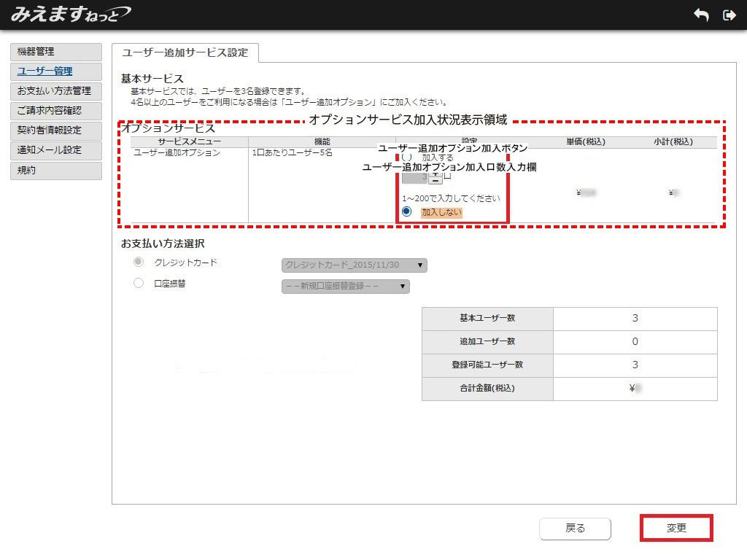This screenshot has height=560, width=747.
Task: Click the みえますねっと logo
Action: (x=71, y=14)
